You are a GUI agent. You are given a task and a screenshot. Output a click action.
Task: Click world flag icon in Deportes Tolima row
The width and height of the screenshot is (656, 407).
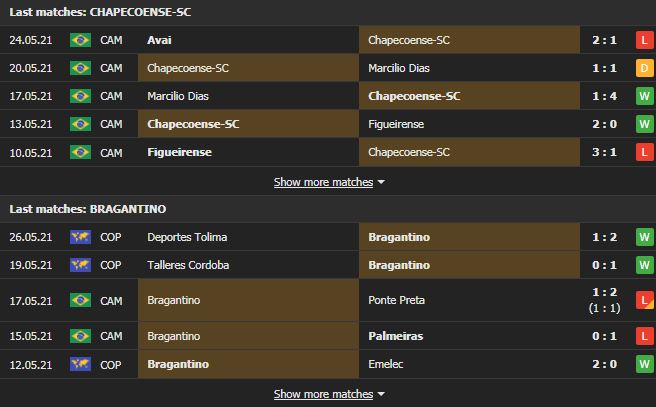[x=80, y=237]
